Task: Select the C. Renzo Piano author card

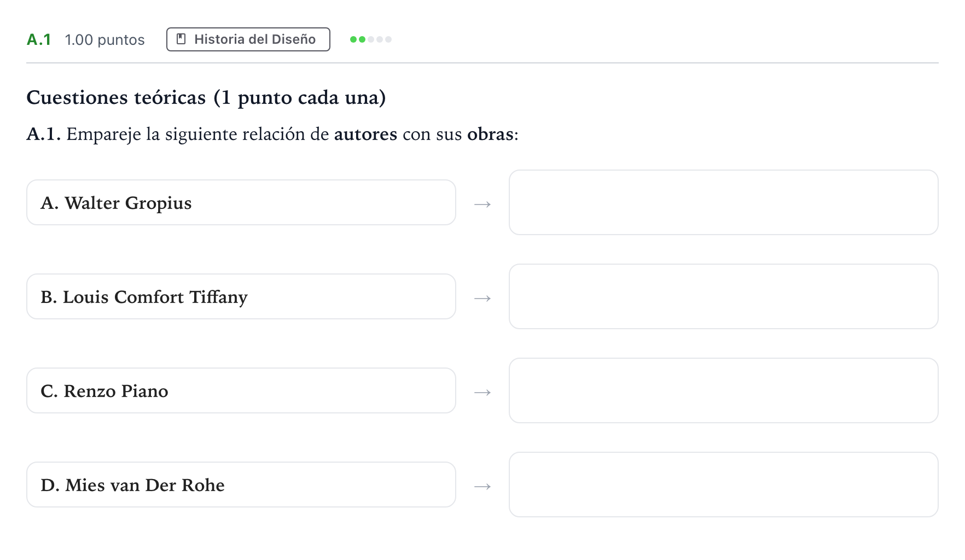Action: pos(241,390)
